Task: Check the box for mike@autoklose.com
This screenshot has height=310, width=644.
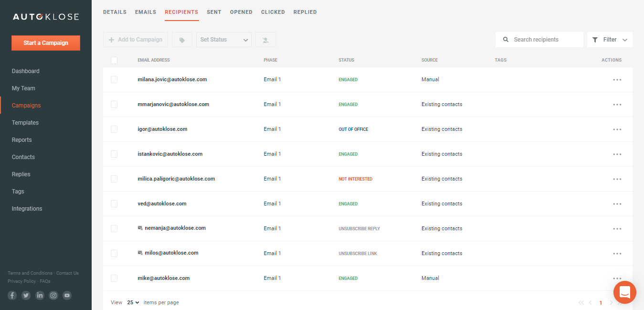Action: coord(114,278)
